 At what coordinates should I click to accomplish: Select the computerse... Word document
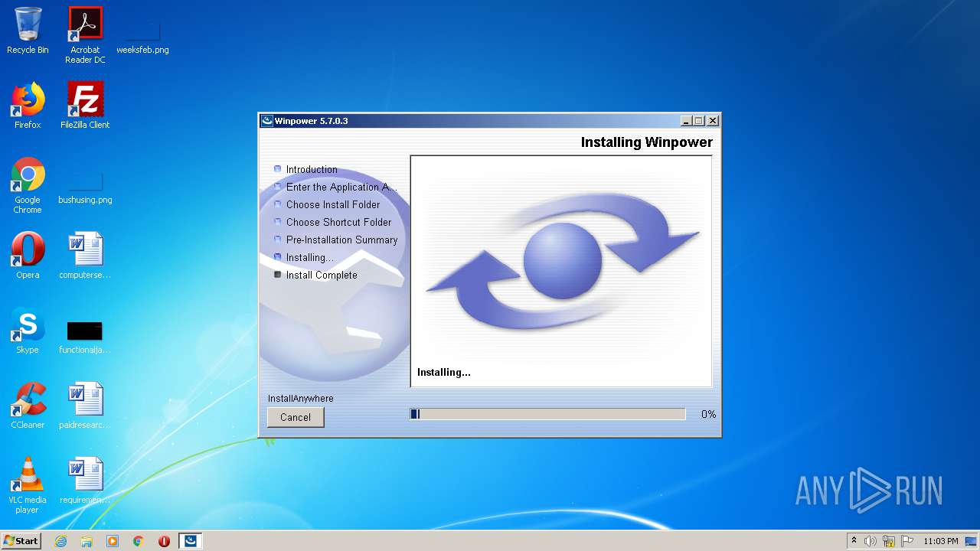(85, 256)
